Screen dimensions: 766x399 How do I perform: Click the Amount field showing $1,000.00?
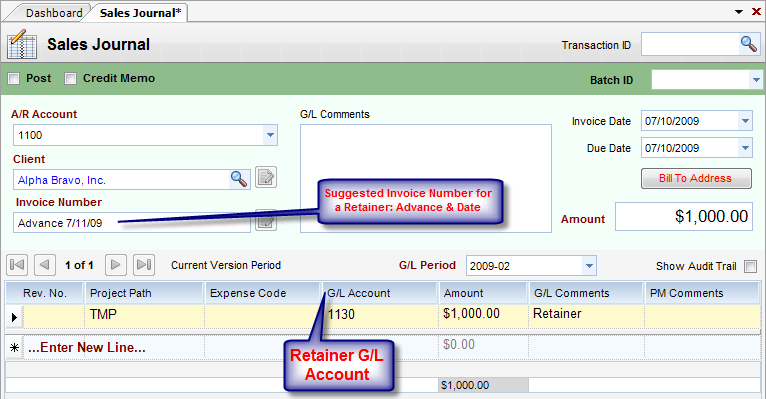pyautogui.click(x=684, y=216)
